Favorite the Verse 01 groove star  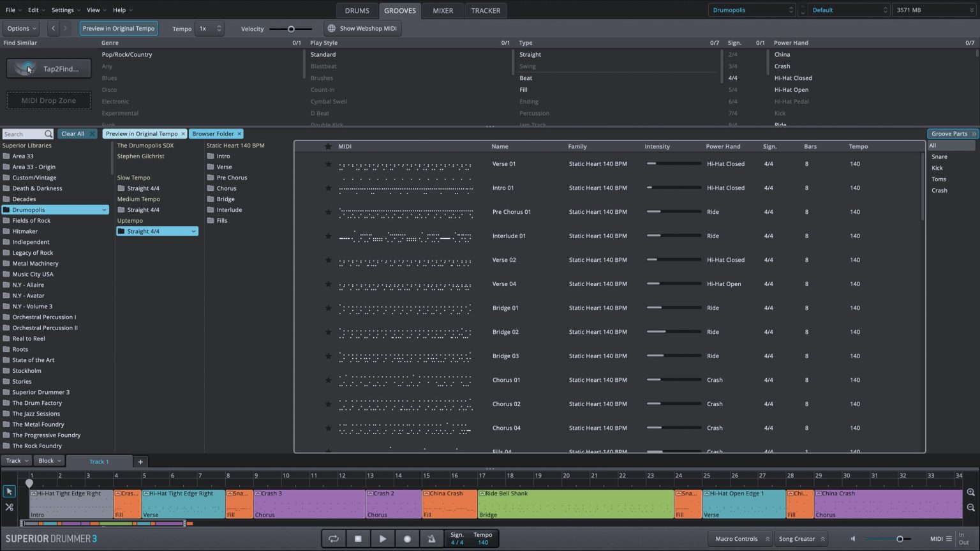(x=328, y=164)
